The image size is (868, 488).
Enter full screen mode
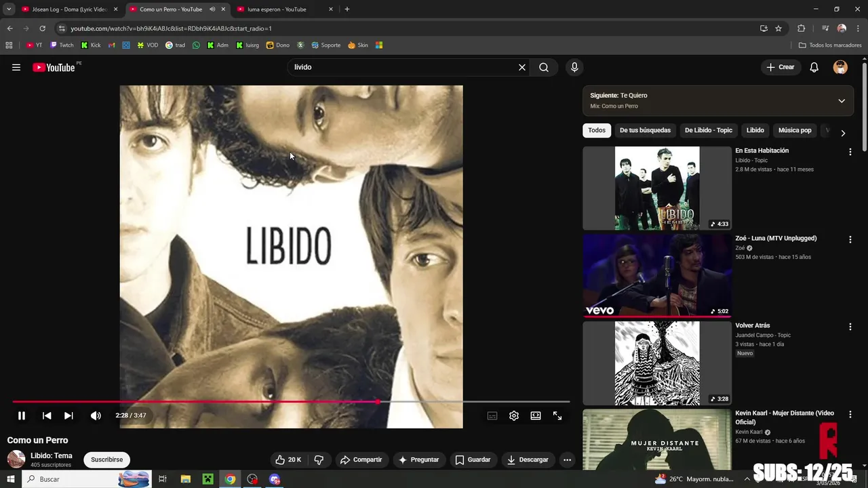click(557, 415)
